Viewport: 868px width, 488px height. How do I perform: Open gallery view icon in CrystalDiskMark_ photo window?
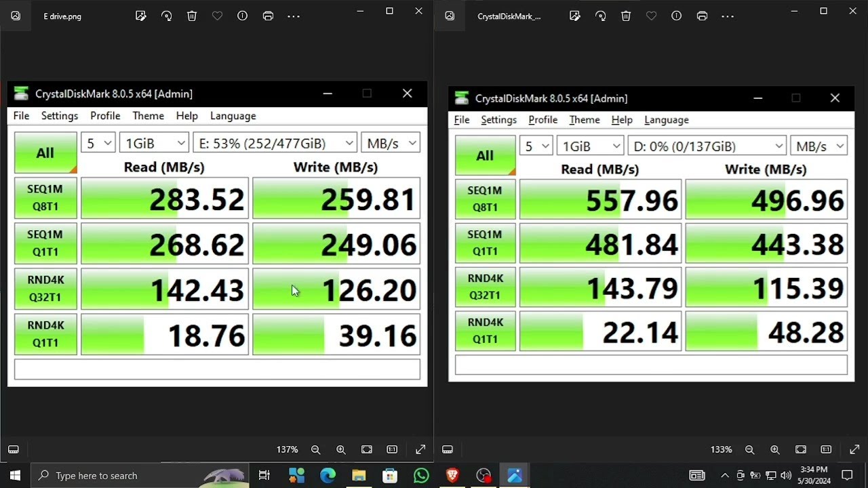pyautogui.click(x=450, y=16)
